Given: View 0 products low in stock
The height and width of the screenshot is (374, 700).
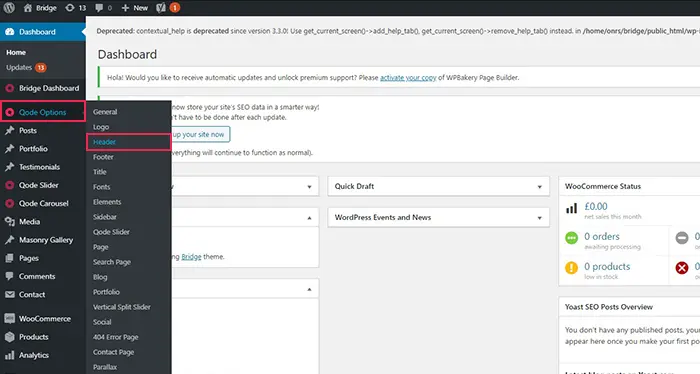Looking at the screenshot, I should point(607,266).
